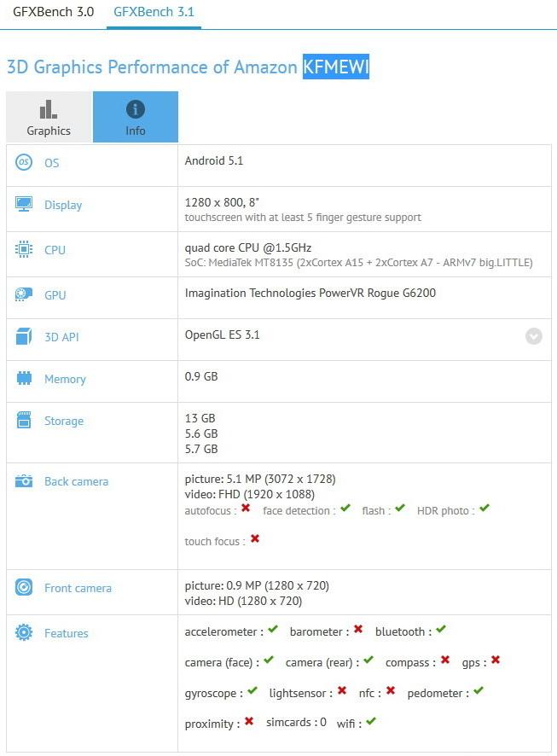Click the Memory chip icon

coord(24,378)
